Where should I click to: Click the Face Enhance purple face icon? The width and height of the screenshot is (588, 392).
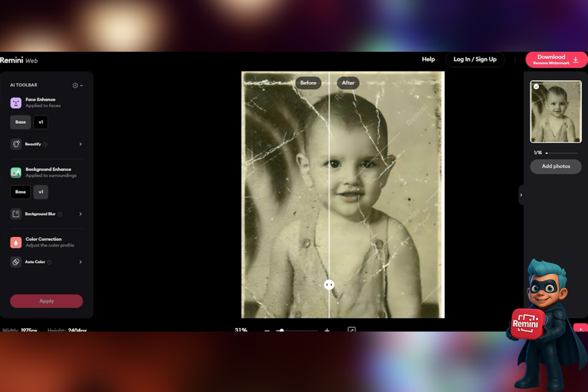16,102
